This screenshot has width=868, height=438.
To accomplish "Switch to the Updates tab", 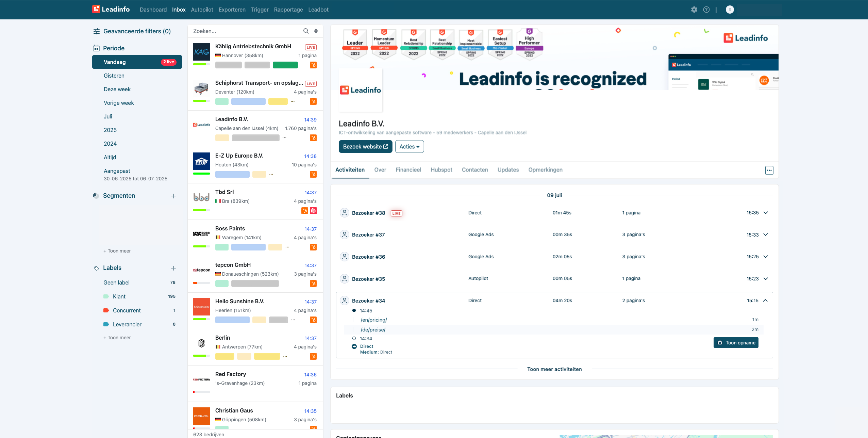I will (x=508, y=170).
